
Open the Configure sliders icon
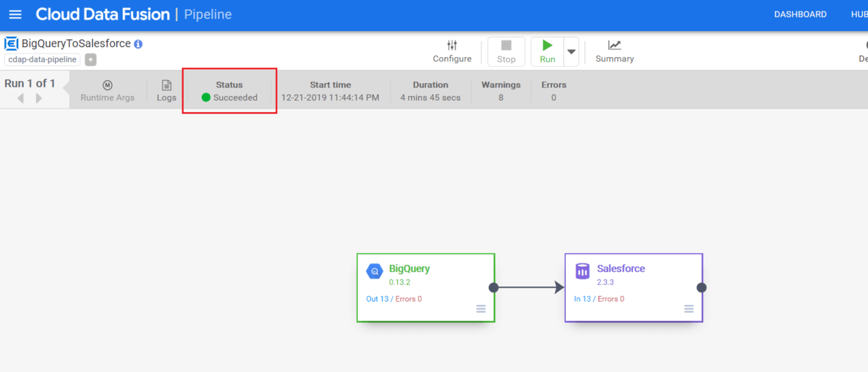click(452, 46)
